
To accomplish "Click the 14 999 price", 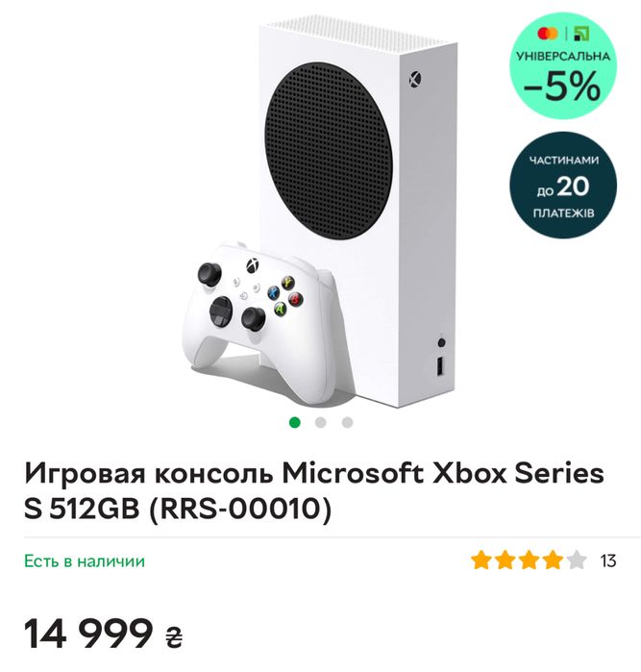I will tap(88, 634).
